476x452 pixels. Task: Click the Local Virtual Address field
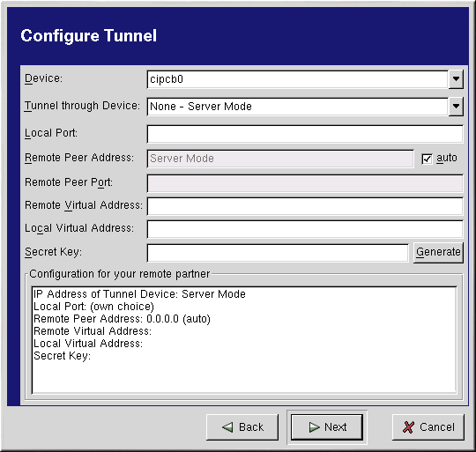(x=305, y=229)
